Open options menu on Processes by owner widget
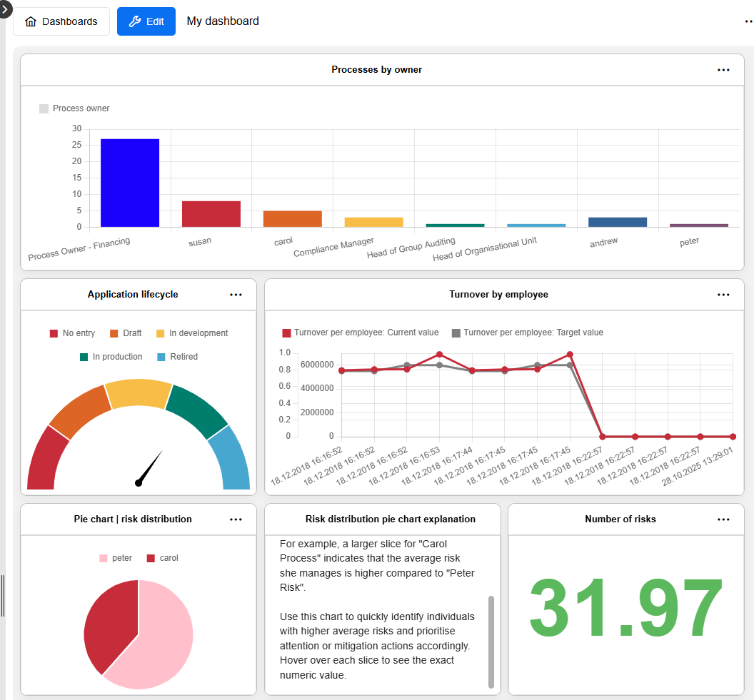This screenshot has height=700, width=754. click(x=723, y=69)
